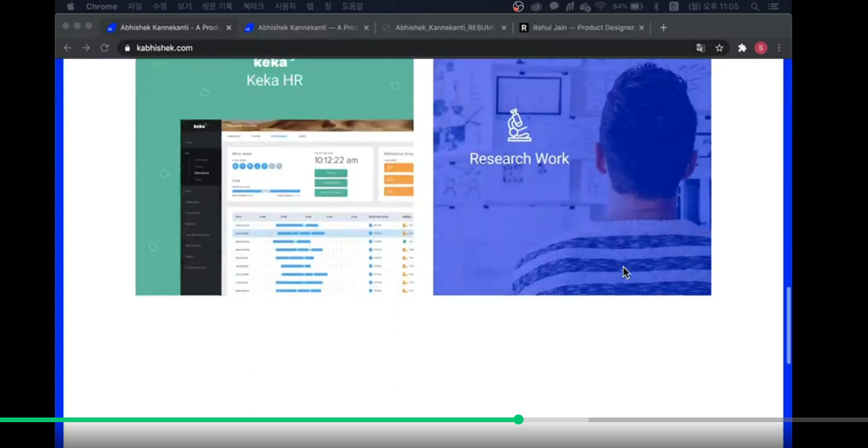Click the battery 84% indicator

coord(628,7)
